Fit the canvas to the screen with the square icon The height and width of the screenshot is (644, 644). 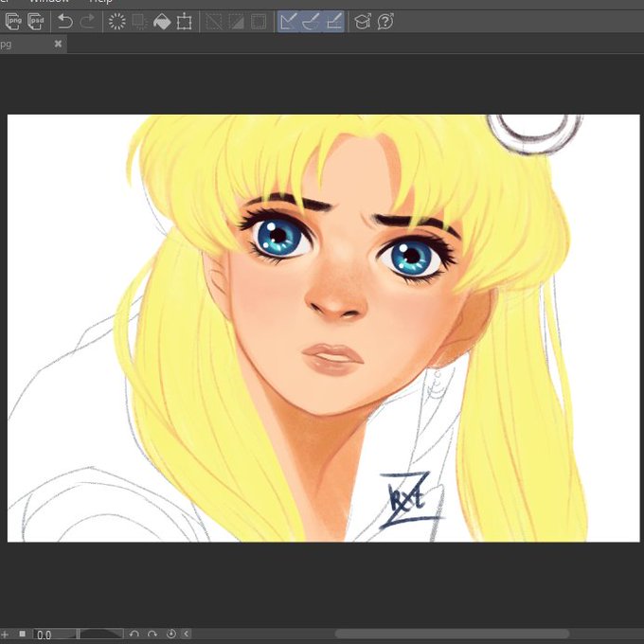tap(23, 635)
